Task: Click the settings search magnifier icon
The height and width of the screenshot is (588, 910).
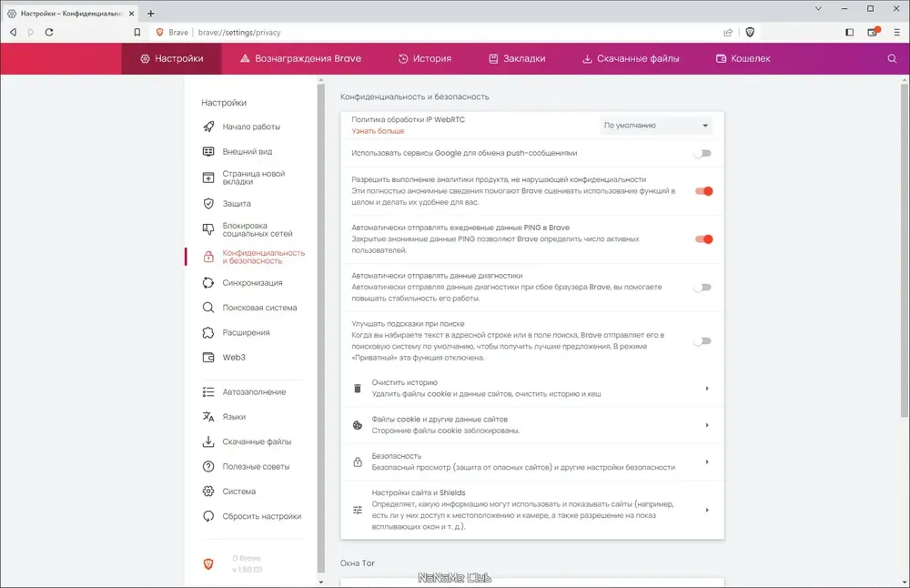Action: click(x=892, y=58)
